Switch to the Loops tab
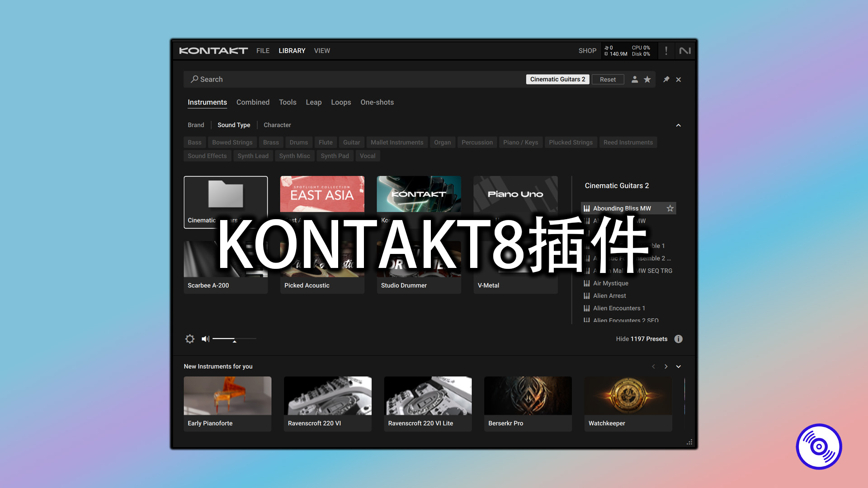The width and height of the screenshot is (868, 488). coord(341,102)
